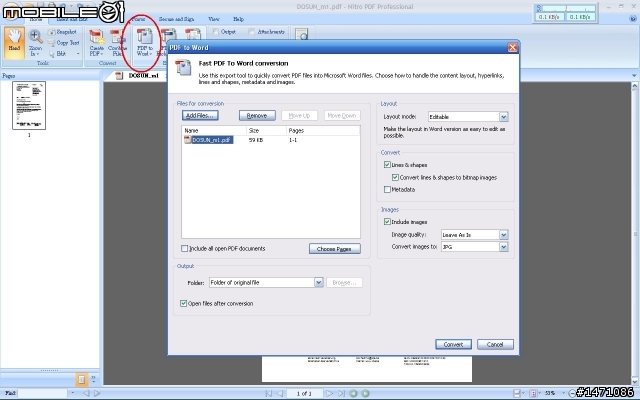Close the PDF to Word dialog
The width and height of the screenshot is (640, 400).
tap(512, 47)
